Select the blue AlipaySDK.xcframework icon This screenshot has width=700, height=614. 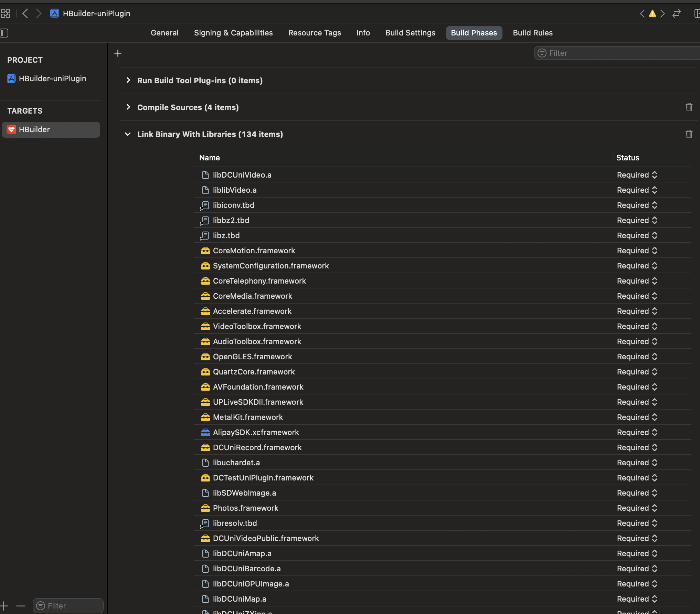[x=205, y=433]
